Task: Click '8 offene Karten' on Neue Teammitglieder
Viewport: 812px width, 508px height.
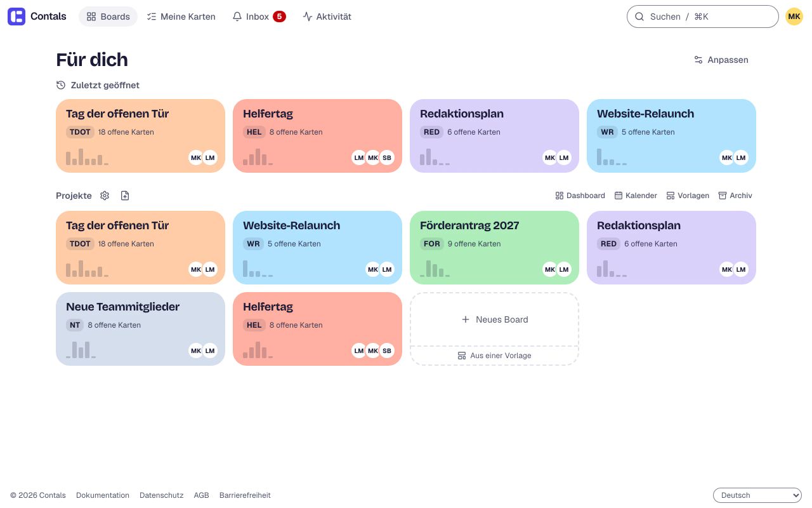Action: pos(114,325)
